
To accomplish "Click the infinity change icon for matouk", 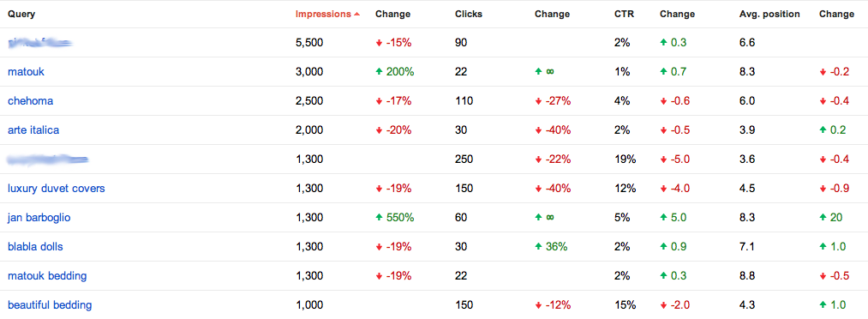I will pos(550,72).
